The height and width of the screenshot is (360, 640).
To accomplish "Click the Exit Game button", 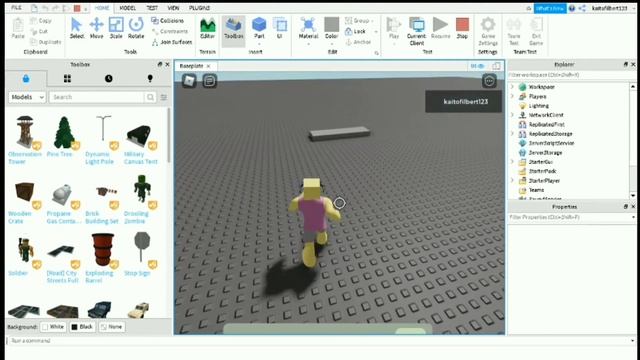I will point(536,31).
